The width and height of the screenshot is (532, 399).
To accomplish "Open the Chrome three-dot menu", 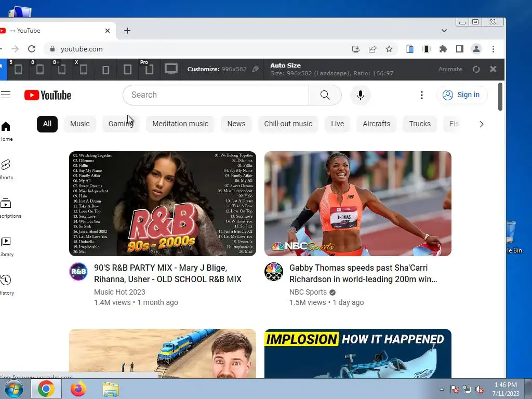I will tap(494, 49).
